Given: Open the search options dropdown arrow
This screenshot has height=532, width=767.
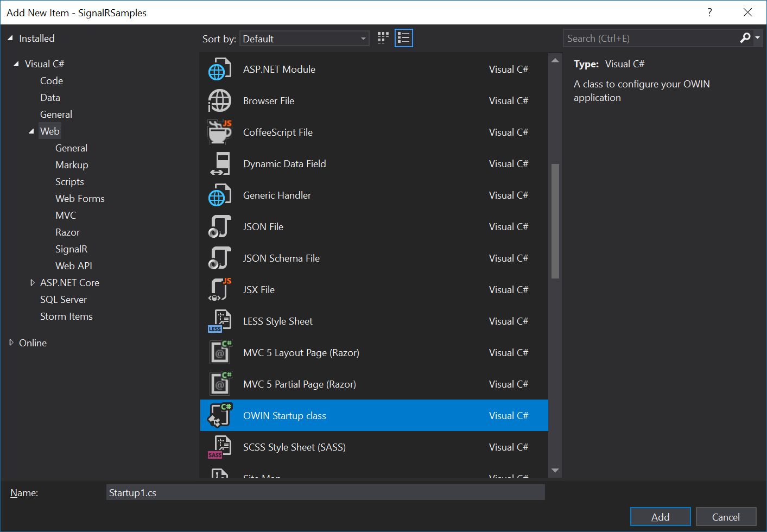Looking at the screenshot, I should point(758,38).
